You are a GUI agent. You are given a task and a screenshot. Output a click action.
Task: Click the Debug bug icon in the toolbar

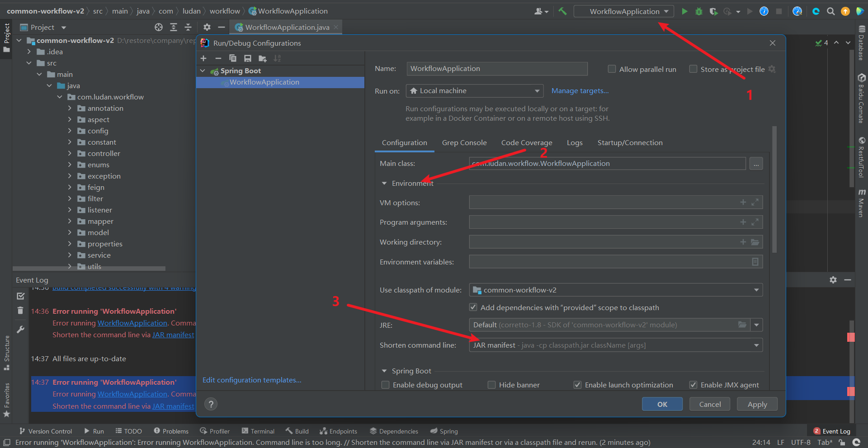[x=699, y=11]
